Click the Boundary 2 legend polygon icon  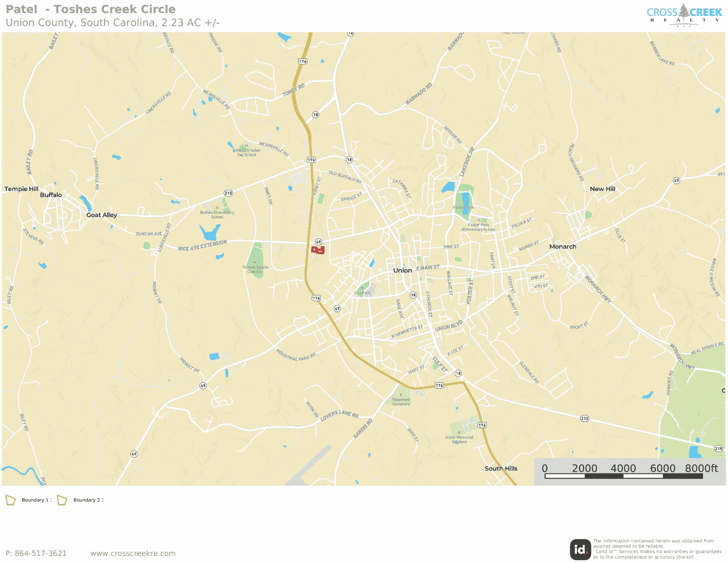[62, 500]
